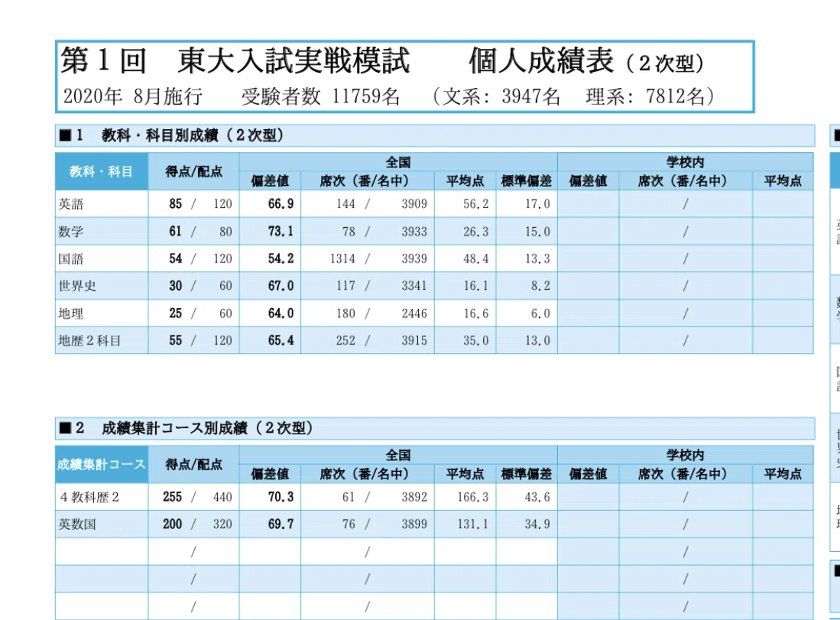The image size is (840, 620).
Task: Click section heading 成績集計コース別成績
Action: click(174, 427)
